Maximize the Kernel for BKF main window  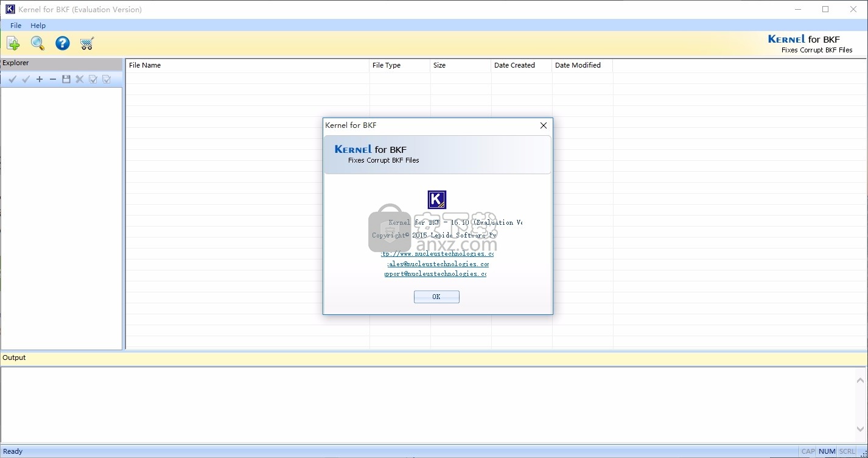pyautogui.click(x=825, y=9)
